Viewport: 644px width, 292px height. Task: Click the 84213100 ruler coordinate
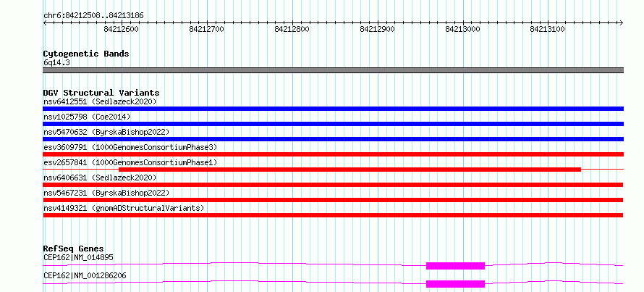(x=548, y=29)
